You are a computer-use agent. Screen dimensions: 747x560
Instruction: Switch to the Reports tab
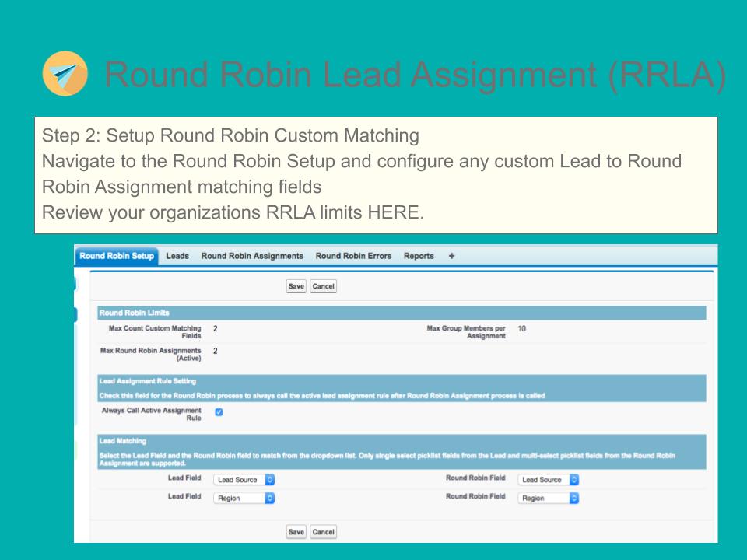pyautogui.click(x=418, y=255)
